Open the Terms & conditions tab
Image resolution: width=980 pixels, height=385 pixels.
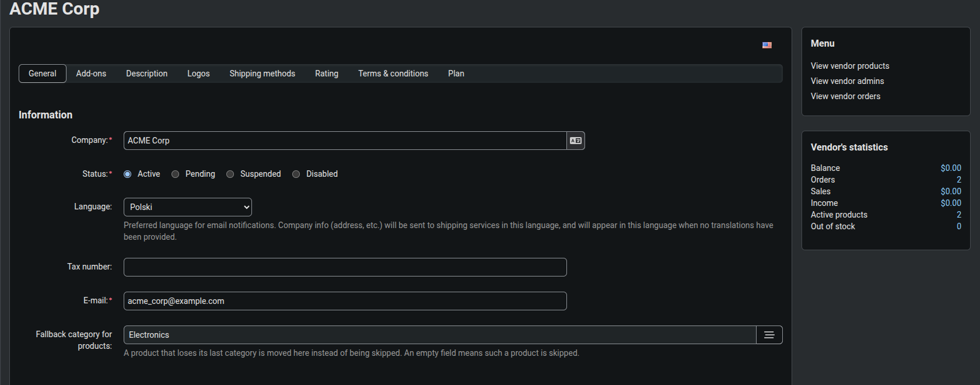[393, 73]
